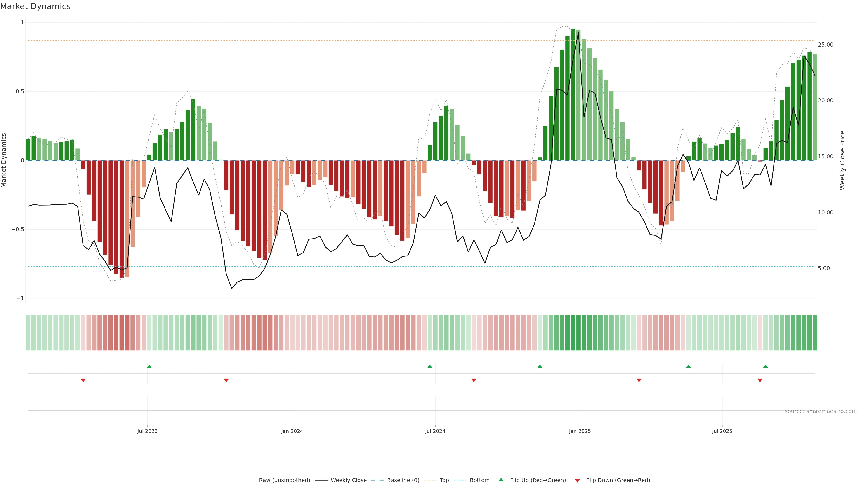868x488 pixels.
Task: Click the Flip Down legend triangle icon
Action: pyautogui.click(x=577, y=481)
